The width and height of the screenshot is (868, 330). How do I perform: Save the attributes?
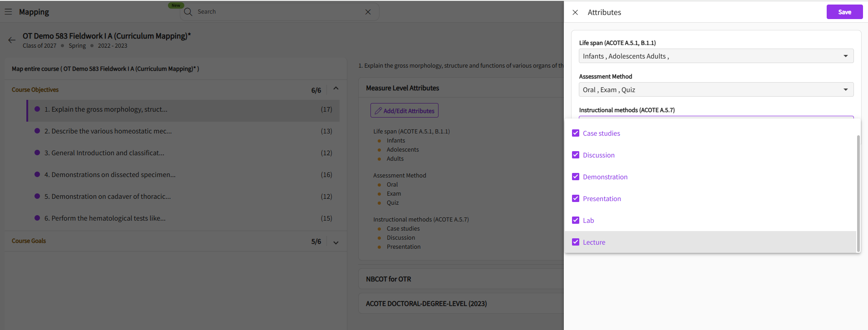pyautogui.click(x=844, y=12)
